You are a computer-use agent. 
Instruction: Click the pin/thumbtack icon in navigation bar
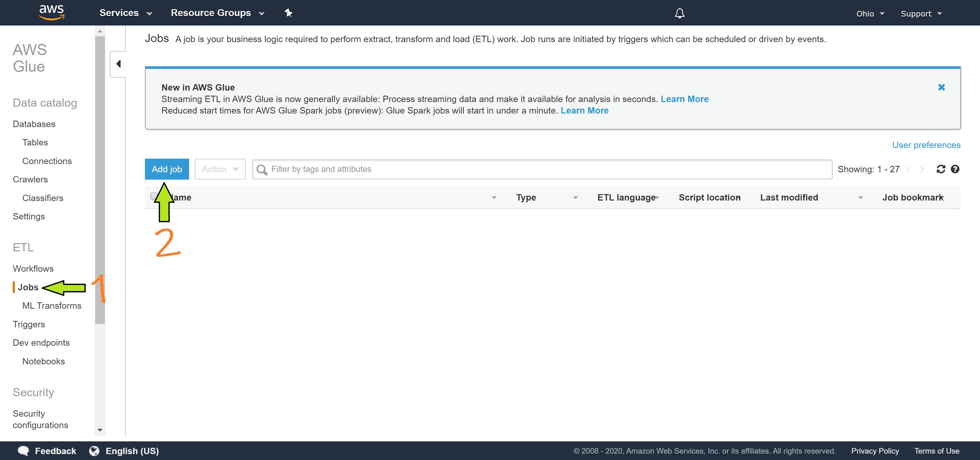coord(288,13)
